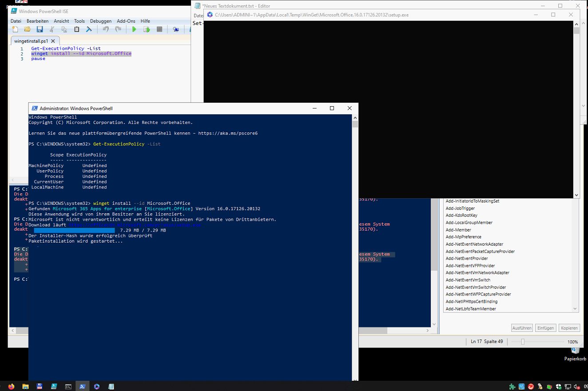Open Command Prompt taskbar icon
Viewport: 588px width, 391px height.
(68, 386)
